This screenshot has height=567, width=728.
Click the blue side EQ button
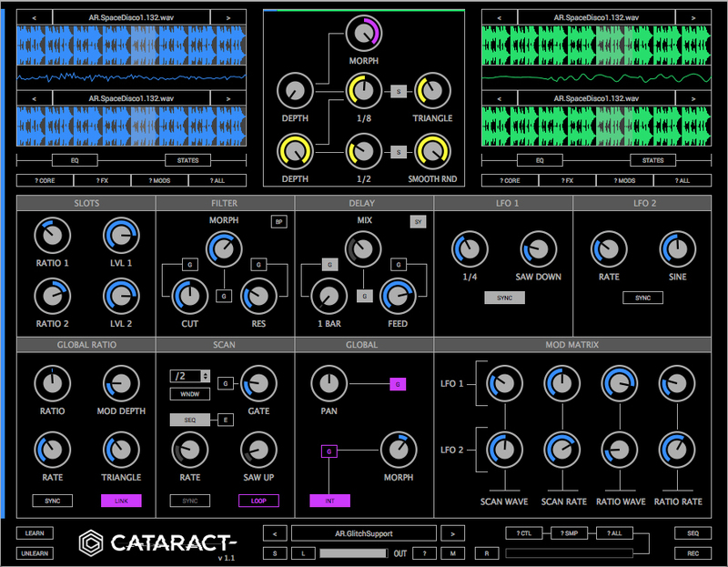75,160
